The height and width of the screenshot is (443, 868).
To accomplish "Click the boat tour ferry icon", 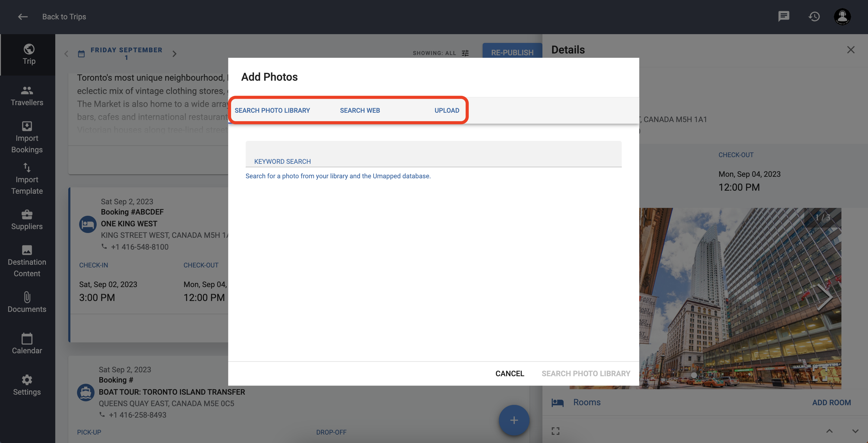I will (x=85, y=393).
